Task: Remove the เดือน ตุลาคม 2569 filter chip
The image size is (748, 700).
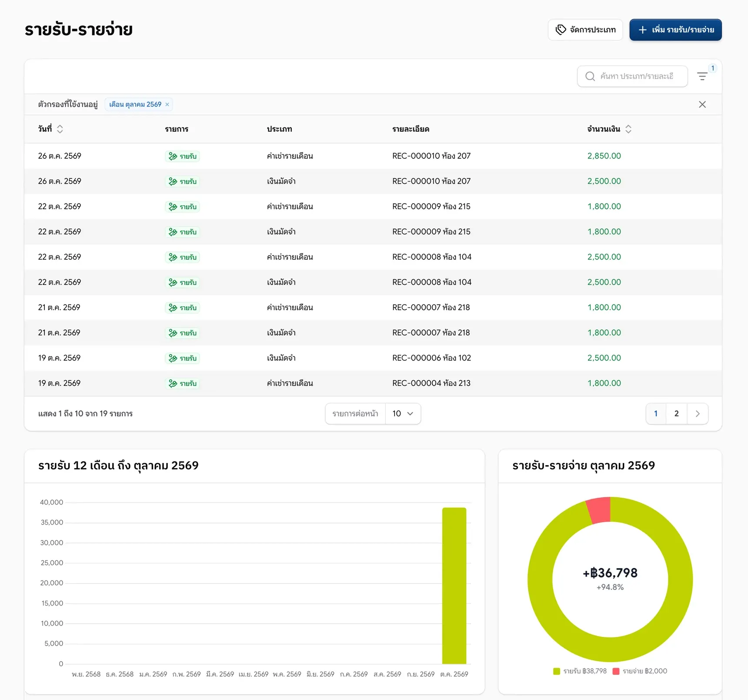Action: [x=167, y=104]
